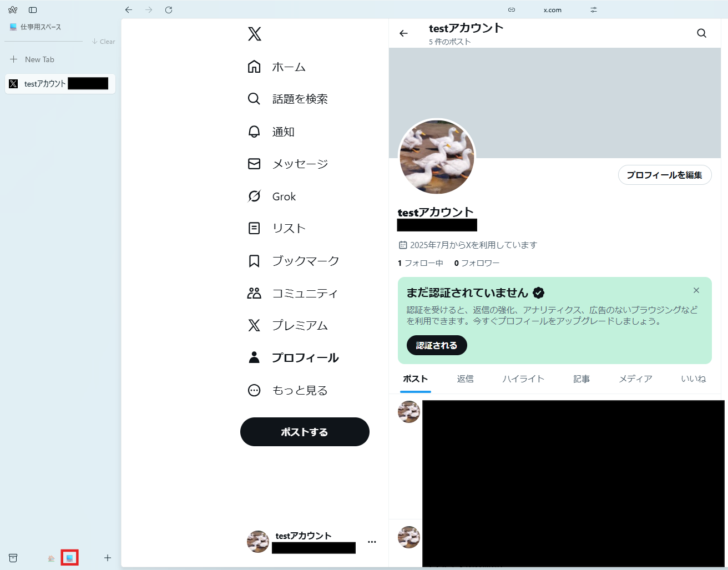Switch to the メディア tab
The image size is (728, 570).
pos(635,379)
